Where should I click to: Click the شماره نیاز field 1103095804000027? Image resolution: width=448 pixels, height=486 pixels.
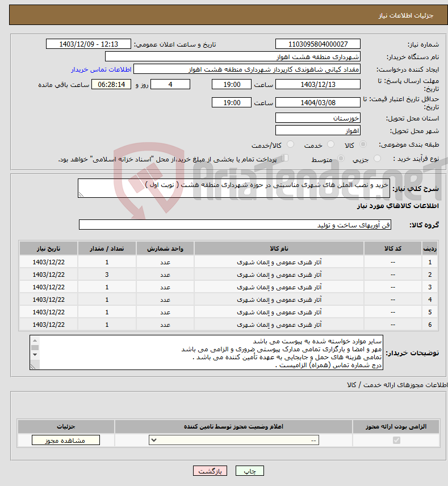(x=317, y=44)
